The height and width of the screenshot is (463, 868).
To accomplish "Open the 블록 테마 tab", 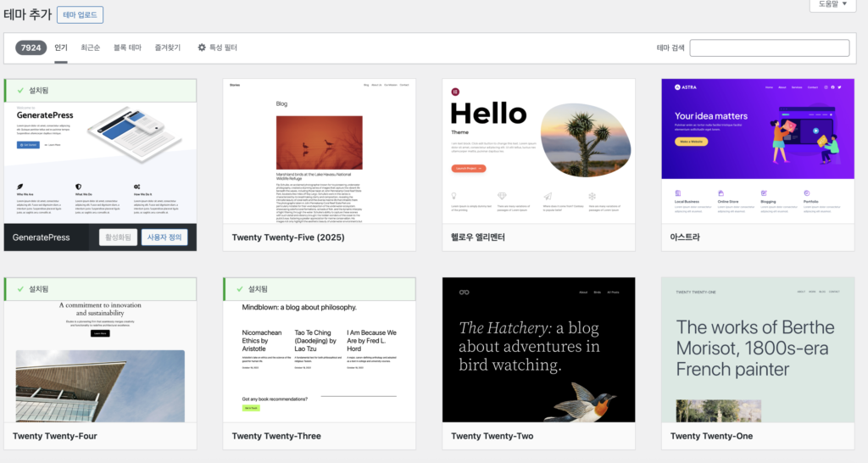I will point(127,47).
